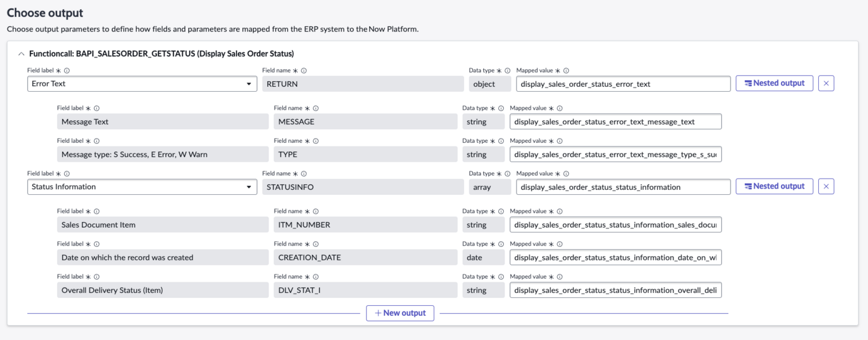
Task: Edit display_sales_order_status_status_information mapped value
Action: click(623, 187)
